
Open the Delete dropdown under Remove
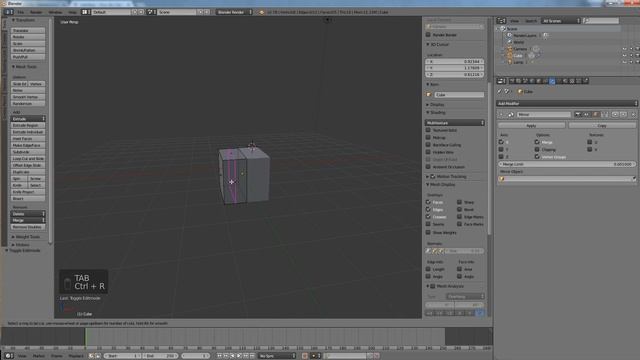pos(28,214)
